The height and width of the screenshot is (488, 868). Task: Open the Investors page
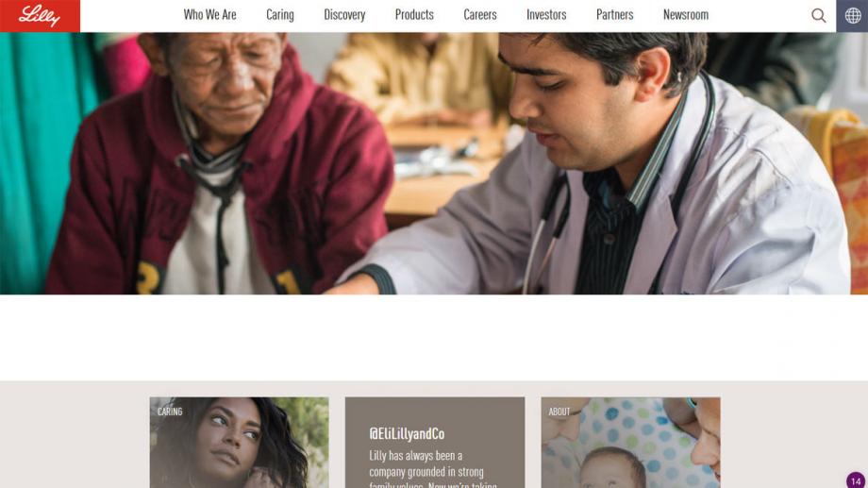click(546, 15)
